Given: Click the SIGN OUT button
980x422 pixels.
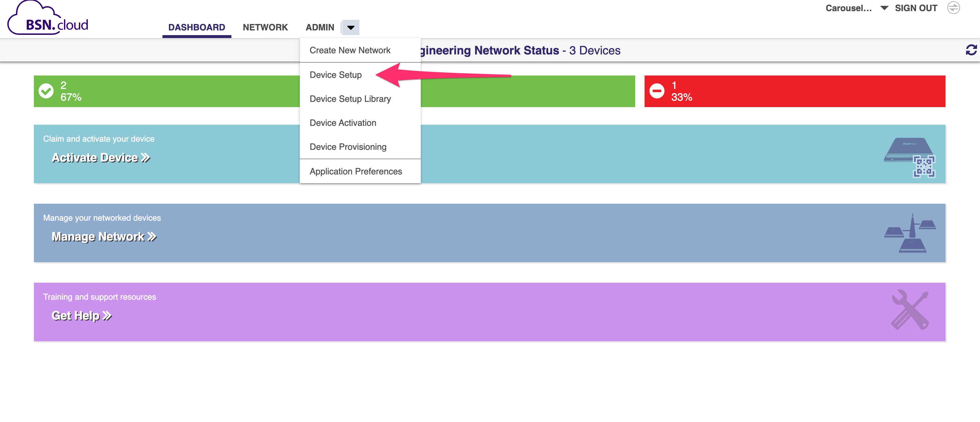Looking at the screenshot, I should tap(916, 8).
